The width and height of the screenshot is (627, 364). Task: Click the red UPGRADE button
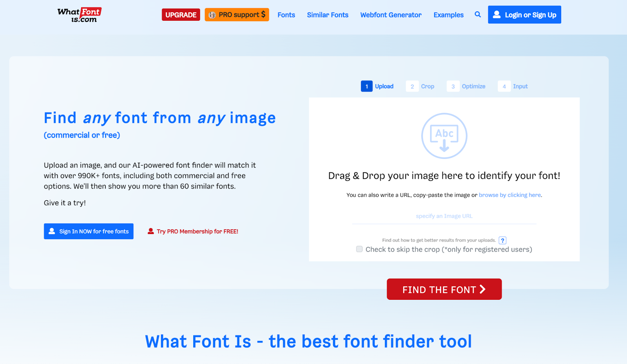coord(181,15)
